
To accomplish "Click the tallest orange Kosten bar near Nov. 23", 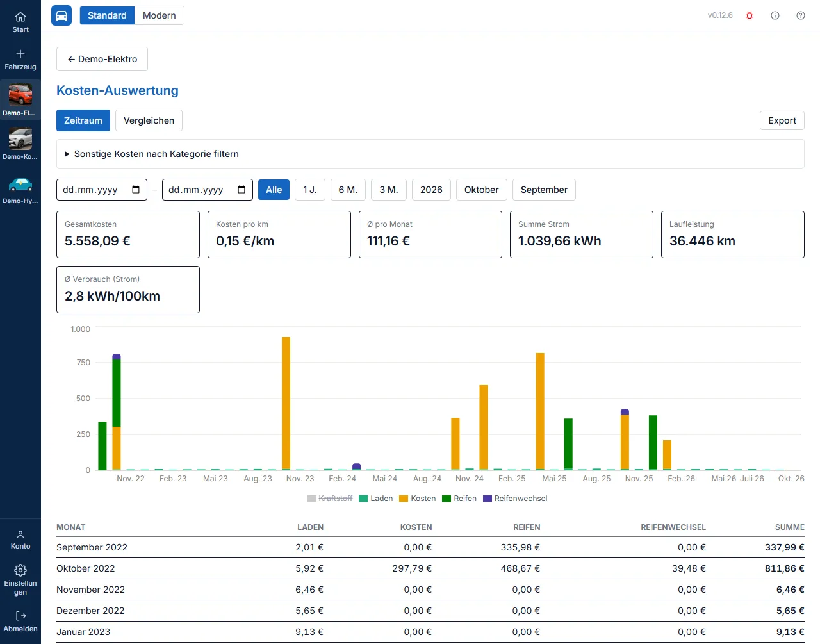I will tap(286, 403).
